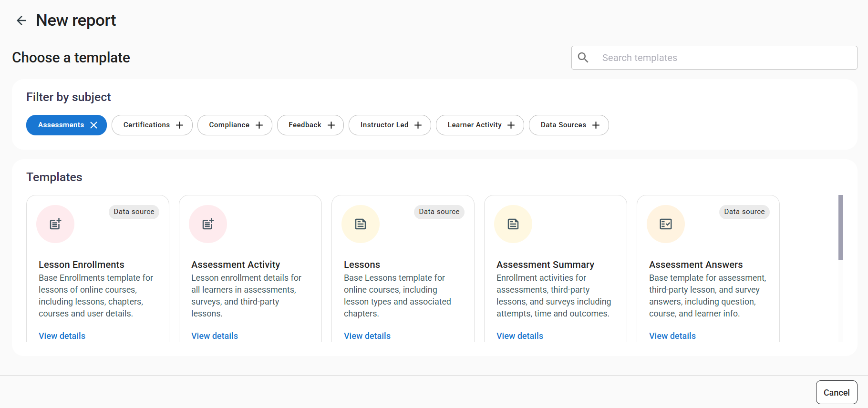
Task: Click the Assessment Activity template icon
Action: point(208,224)
